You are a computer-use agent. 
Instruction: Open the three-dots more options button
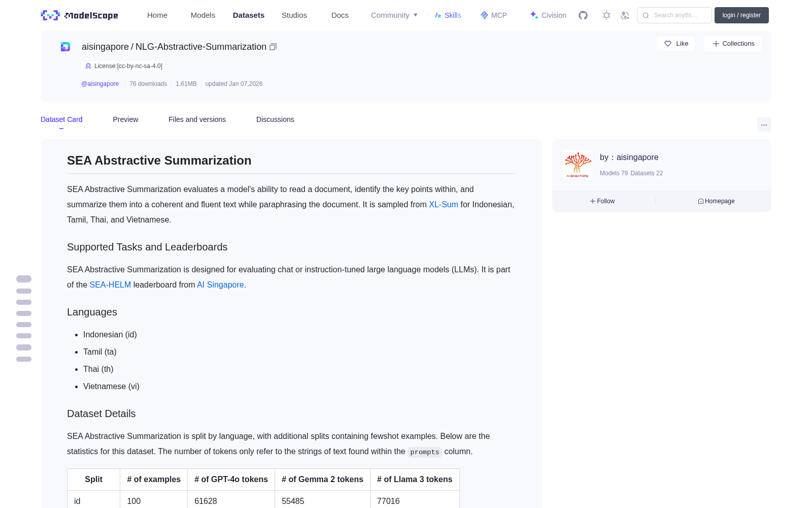(764, 124)
